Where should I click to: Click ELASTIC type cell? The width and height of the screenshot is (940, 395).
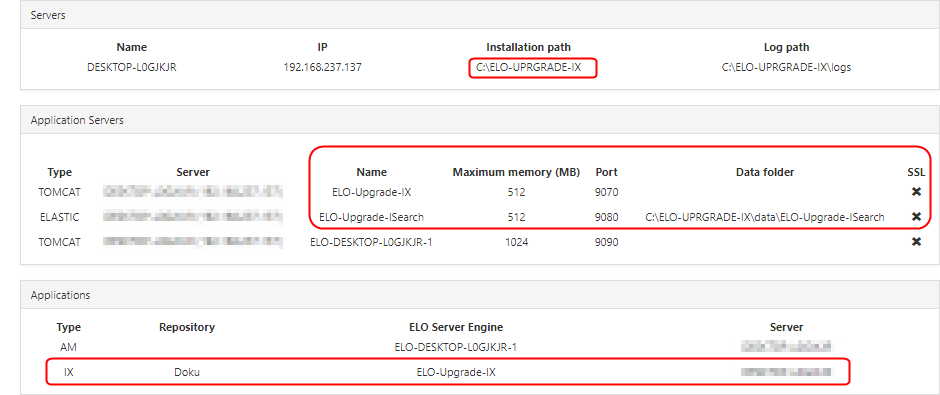60,218
